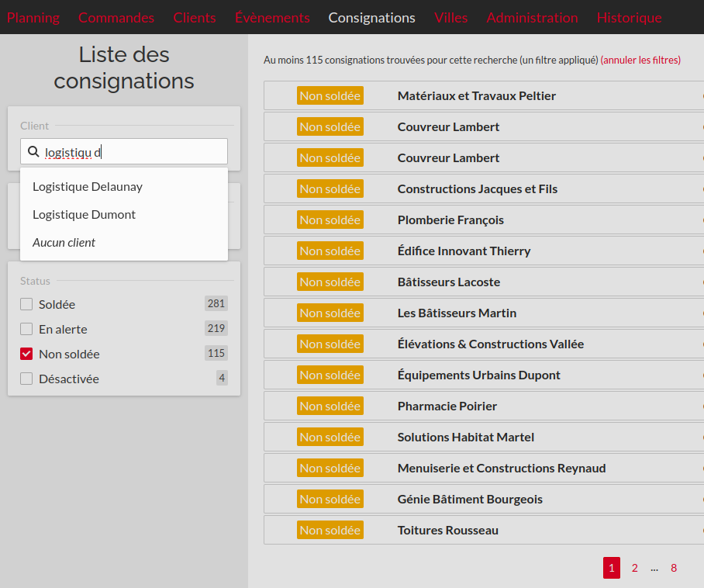The width and height of the screenshot is (704, 588).
Task: Check the Soldée status checkbox
Action: [26, 304]
